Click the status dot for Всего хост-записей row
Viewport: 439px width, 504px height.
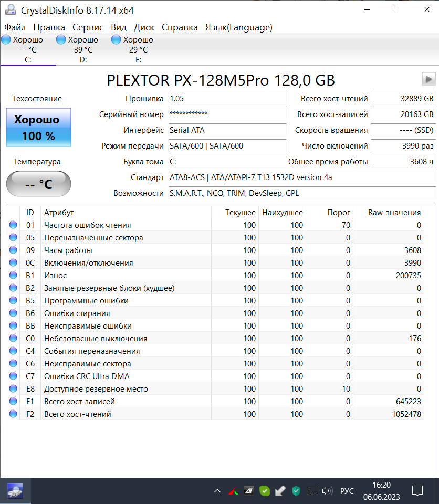13,401
